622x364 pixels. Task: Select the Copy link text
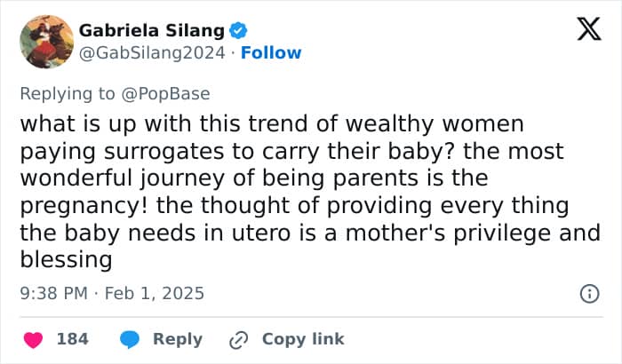click(303, 339)
